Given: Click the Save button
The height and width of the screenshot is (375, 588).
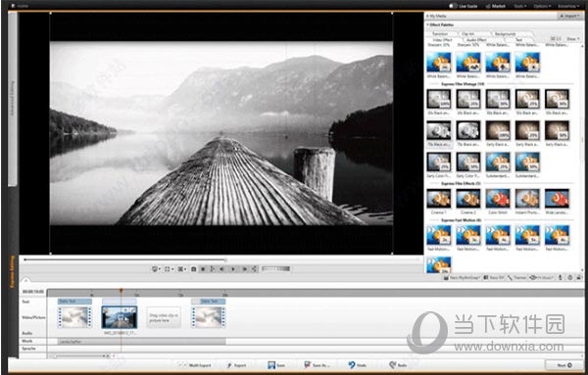Looking at the screenshot, I should point(276,365).
